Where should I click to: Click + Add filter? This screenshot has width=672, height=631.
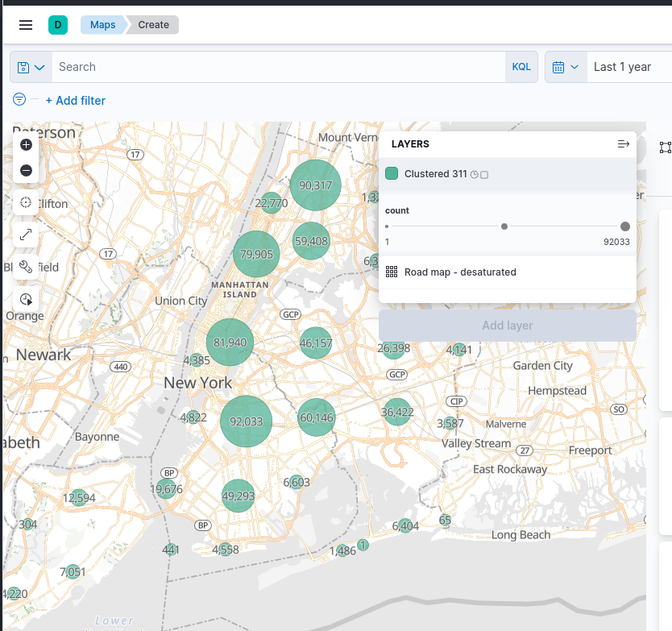tap(76, 100)
